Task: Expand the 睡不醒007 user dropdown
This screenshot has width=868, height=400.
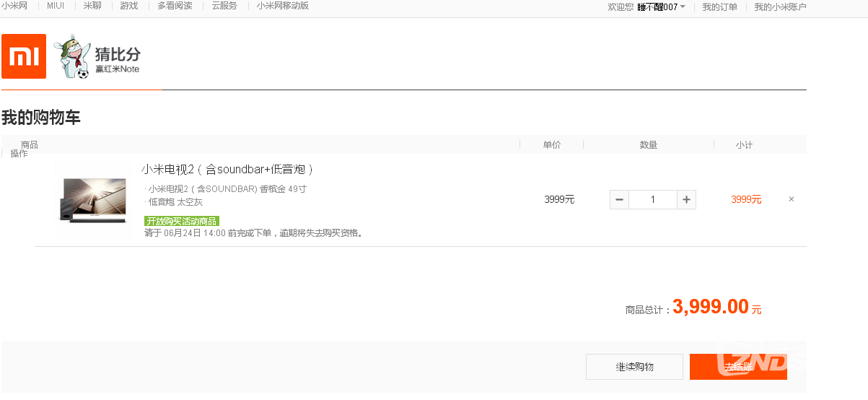Action: pyautogui.click(x=661, y=7)
